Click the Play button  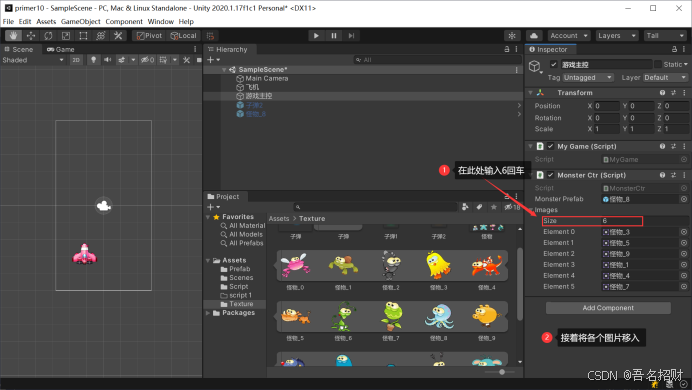coord(316,36)
